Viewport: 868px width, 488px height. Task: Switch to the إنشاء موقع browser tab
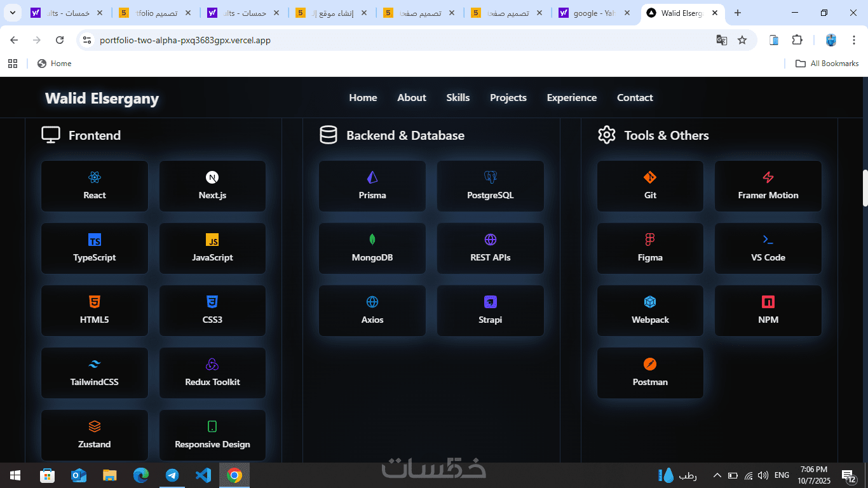[332, 13]
